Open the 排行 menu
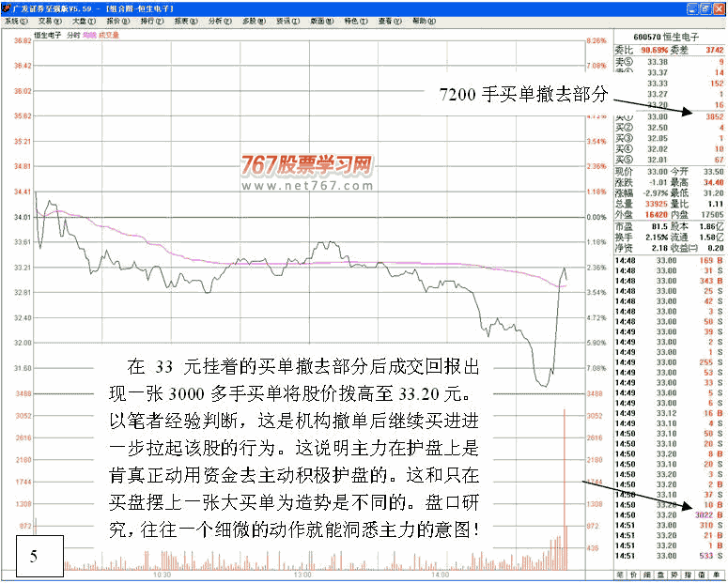The width and height of the screenshot is (728, 583). click(152, 21)
